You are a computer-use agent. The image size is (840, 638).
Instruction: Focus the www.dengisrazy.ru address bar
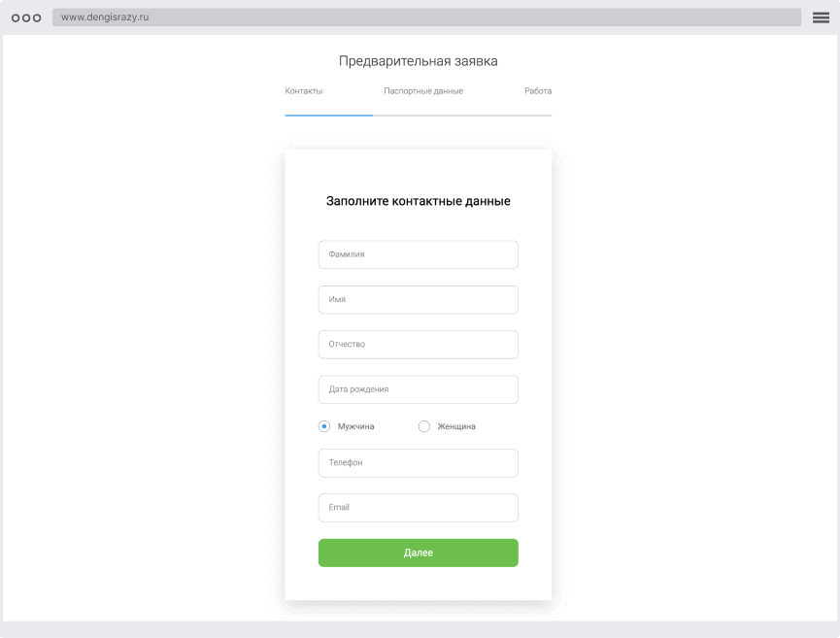click(x=425, y=17)
